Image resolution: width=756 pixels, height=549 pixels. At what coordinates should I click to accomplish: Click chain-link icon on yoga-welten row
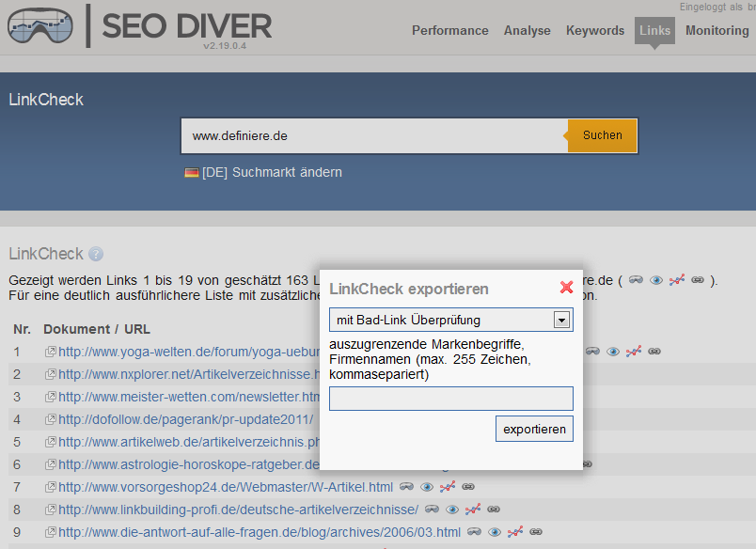pyautogui.click(x=654, y=351)
